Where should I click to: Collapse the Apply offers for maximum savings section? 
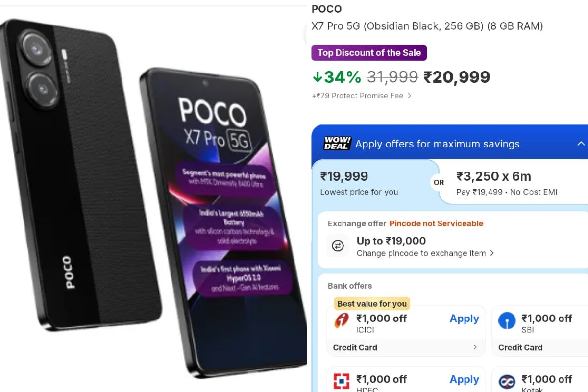581,144
